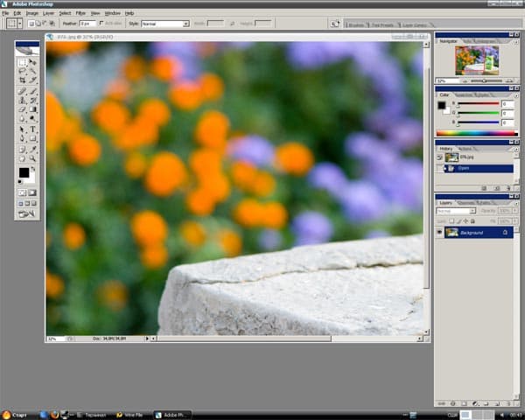Select the Notes tool

pos(22,150)
